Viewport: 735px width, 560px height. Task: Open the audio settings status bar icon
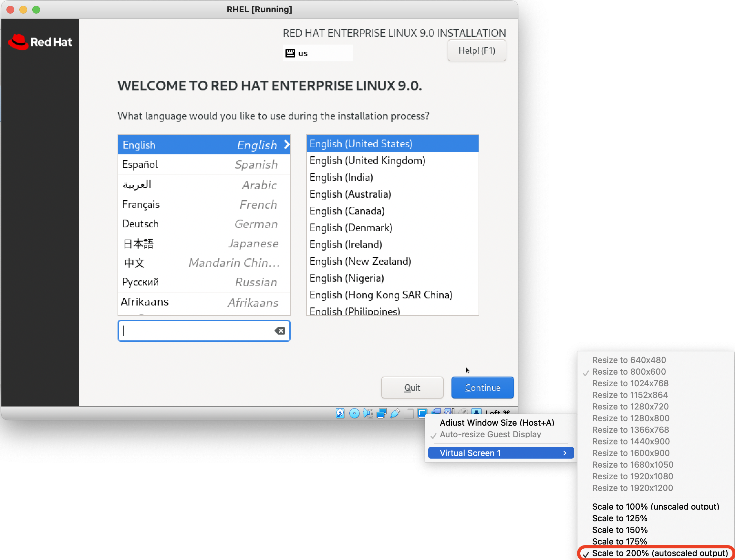pos(368,413)
